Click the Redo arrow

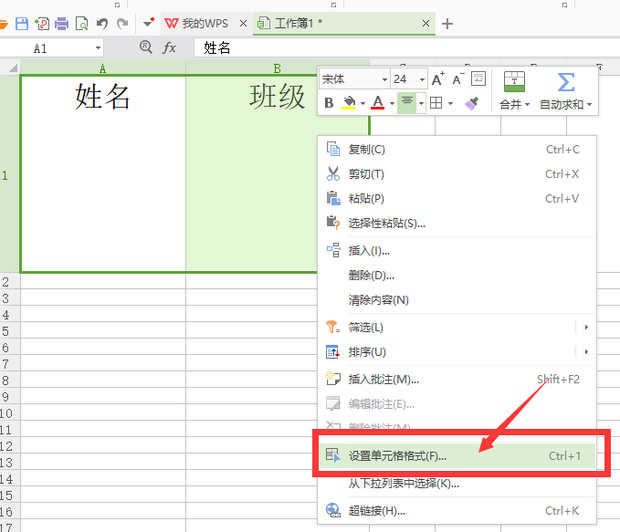click(123, 24)
